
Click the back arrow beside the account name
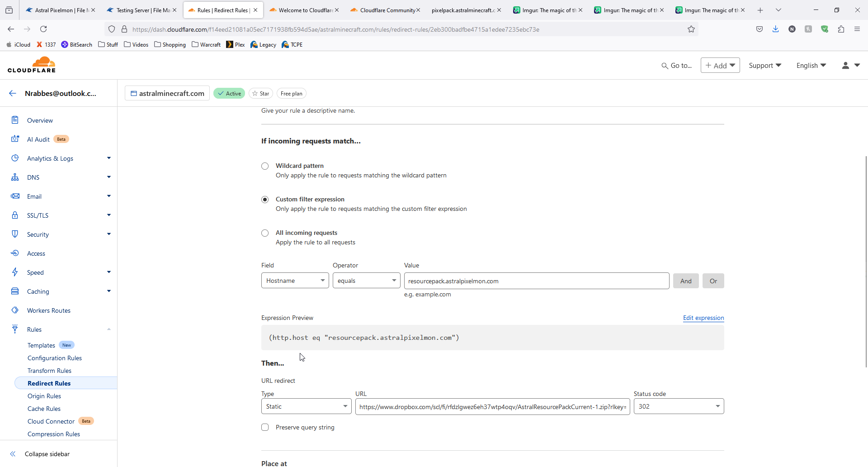tap(13, 93)
